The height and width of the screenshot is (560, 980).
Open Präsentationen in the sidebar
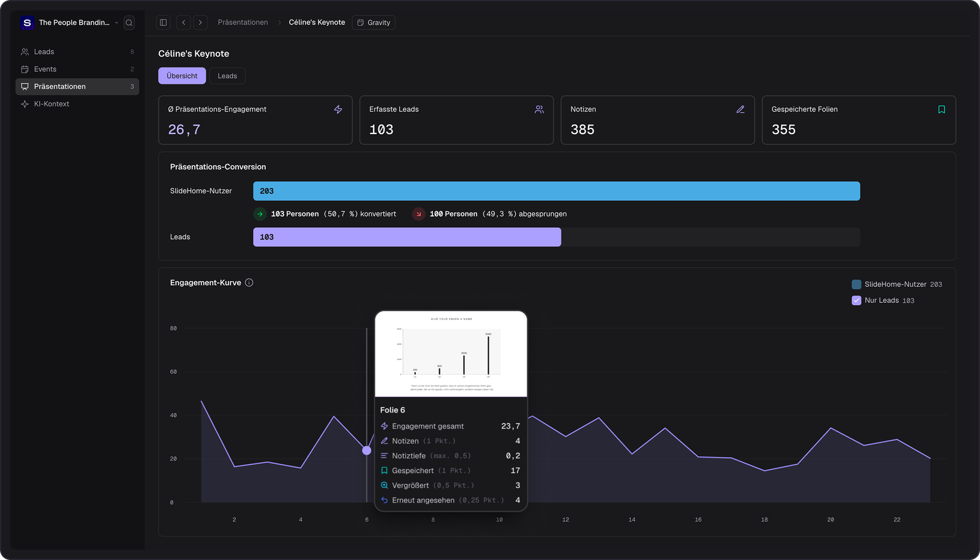point(77,86)
